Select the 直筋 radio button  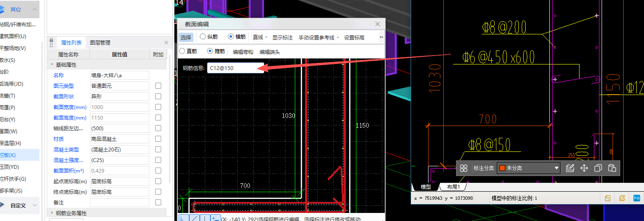click(x=182, y=51)
